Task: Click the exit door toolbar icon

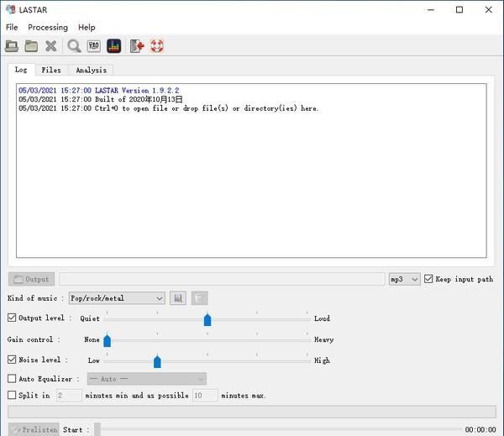Action: pyautogui.click(x=137, y=46)
